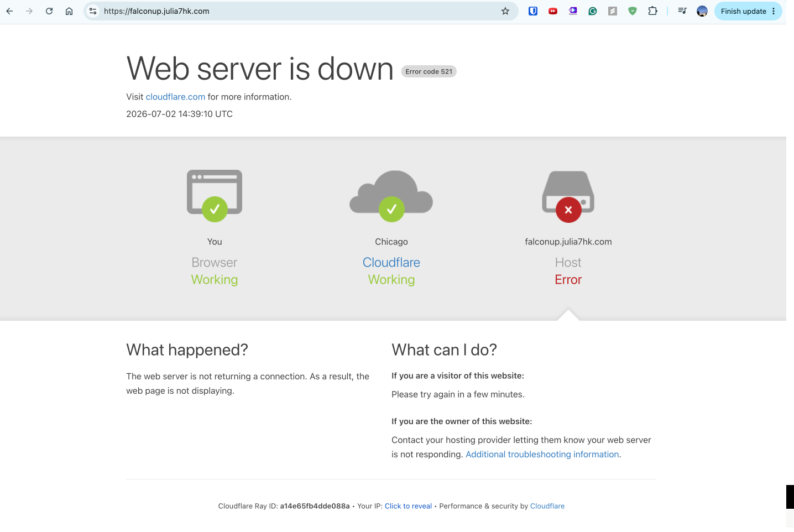Click the You label above Browser
Image resolution: width=794 pixels, height=532 pixels.
(x=215, y=242)
